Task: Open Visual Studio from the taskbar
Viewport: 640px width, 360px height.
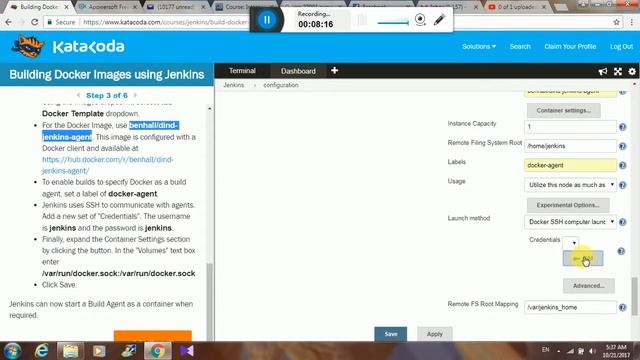Action: 187,351
